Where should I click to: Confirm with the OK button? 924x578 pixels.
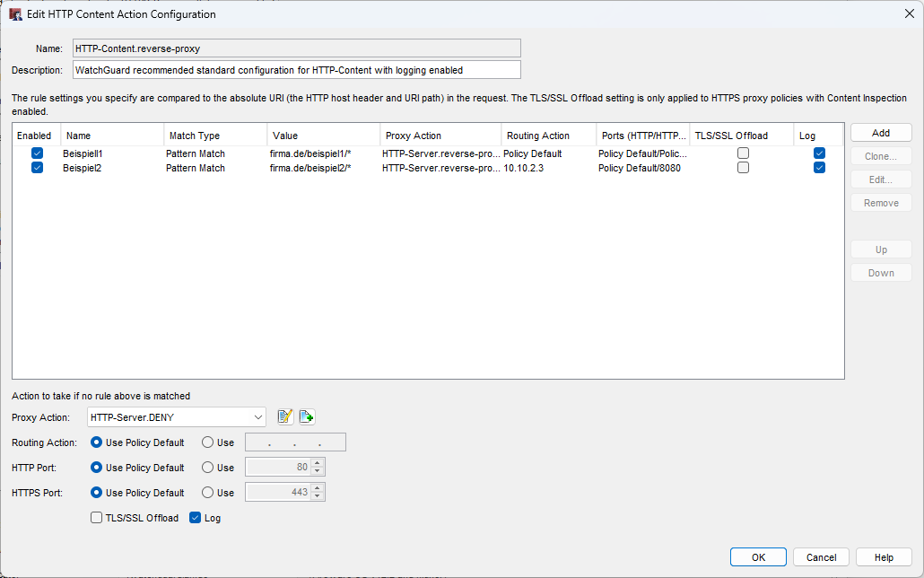[x=758, y=557]
